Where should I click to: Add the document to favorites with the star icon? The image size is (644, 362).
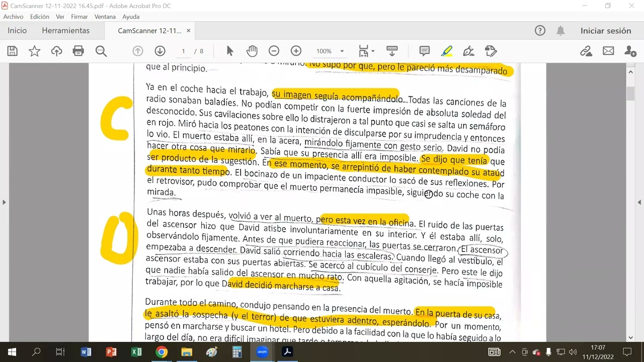(34, 51)
